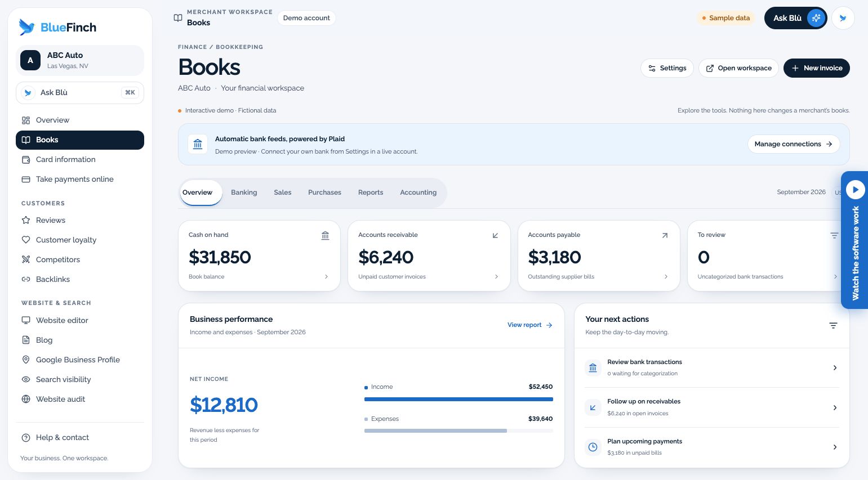Click Manage connections
Screen dimensions: 868x480
point(794,144)
